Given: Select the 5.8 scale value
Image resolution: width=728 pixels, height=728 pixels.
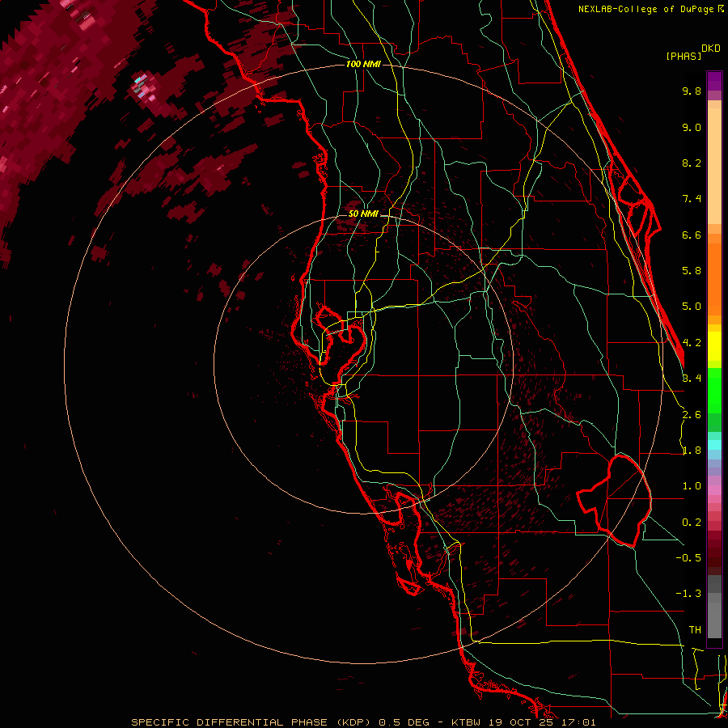Looking at the screenshot, I should tap(692, 271).
